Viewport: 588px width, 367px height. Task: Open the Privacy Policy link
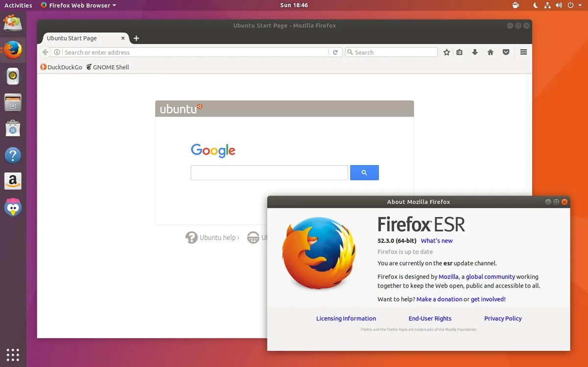(x=503, y=318)
